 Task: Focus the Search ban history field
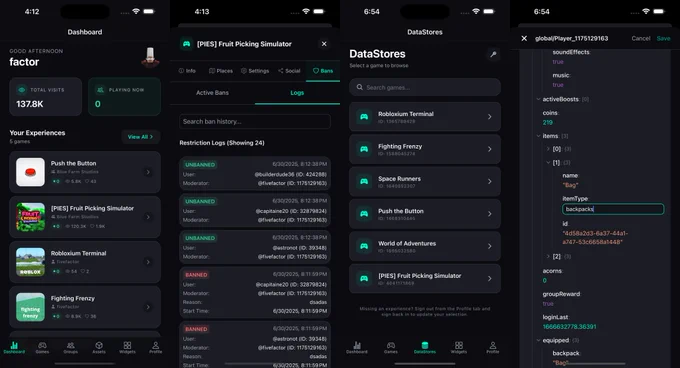pyautogui.click(x=255, y=122)
